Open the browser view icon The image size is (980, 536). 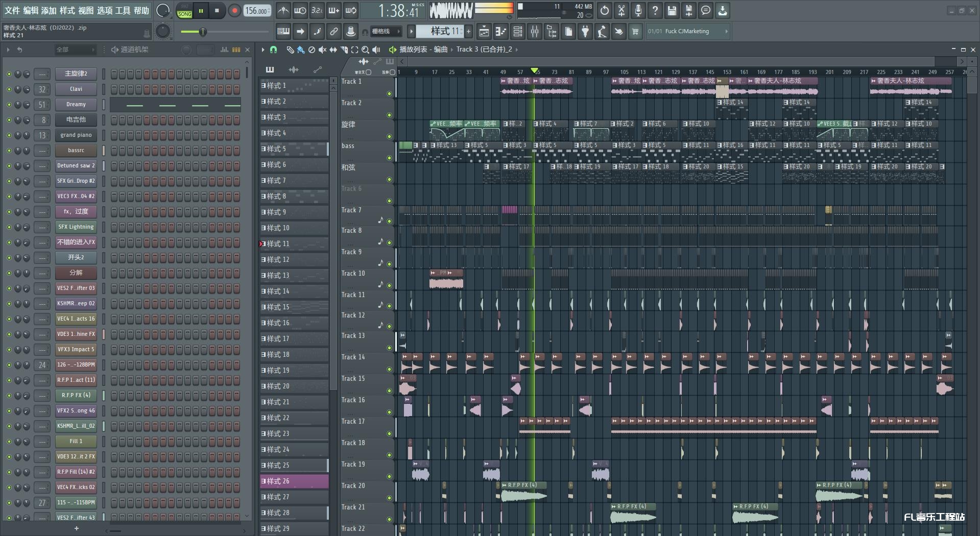(x=552, y=32)
